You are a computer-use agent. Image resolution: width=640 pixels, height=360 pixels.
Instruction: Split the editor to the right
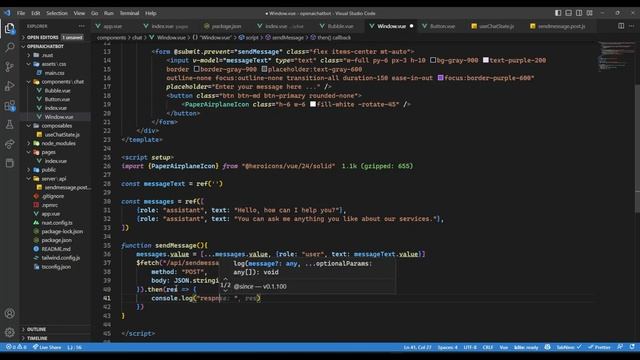coord(621,26)
